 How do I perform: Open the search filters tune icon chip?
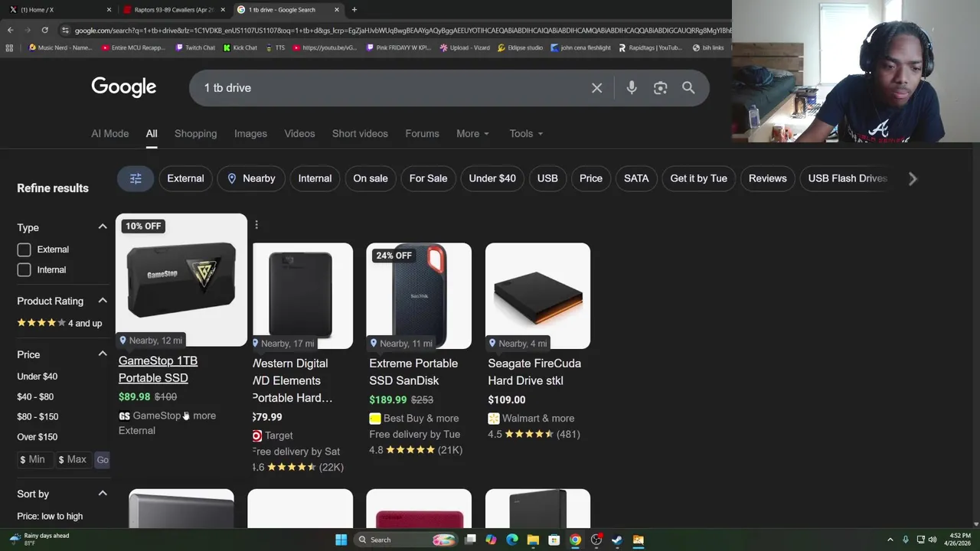[136, 178]
